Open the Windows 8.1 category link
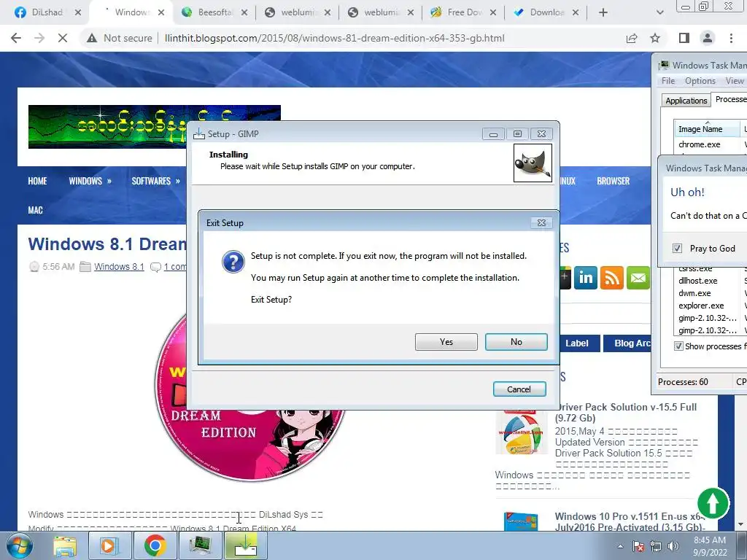Image resolution: width=747 pixels, height=560 pixels. (119, 267)
